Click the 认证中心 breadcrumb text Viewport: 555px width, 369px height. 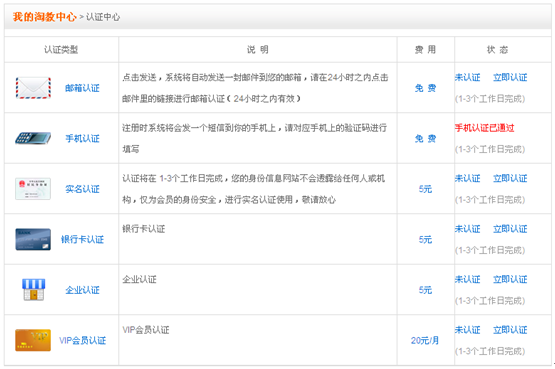click(103, 17)
